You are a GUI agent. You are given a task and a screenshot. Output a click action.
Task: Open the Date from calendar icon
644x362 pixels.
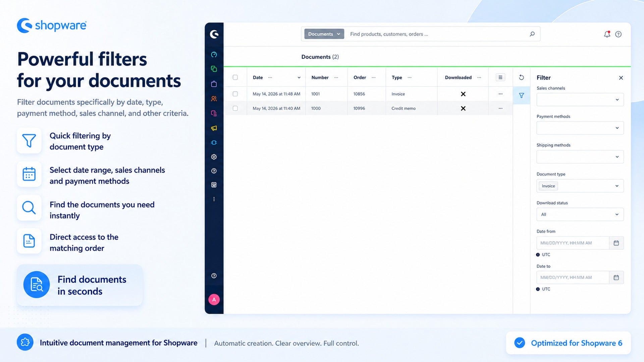coord(616,243)
